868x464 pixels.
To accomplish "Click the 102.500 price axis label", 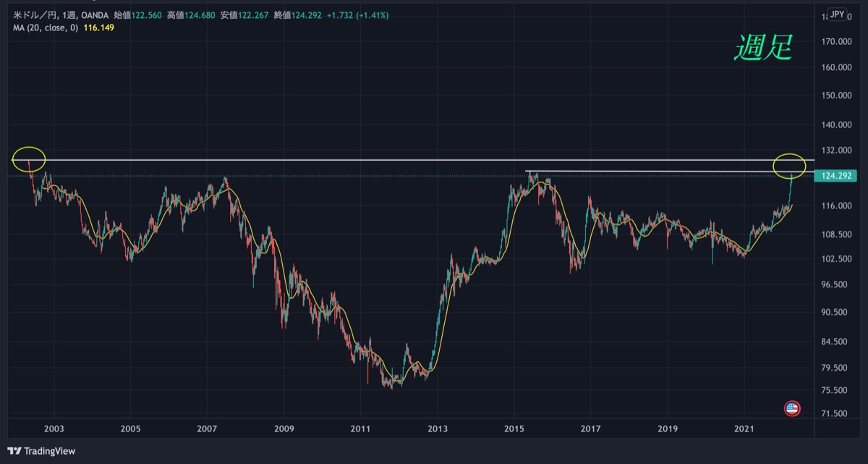I will tap(837, 259).
